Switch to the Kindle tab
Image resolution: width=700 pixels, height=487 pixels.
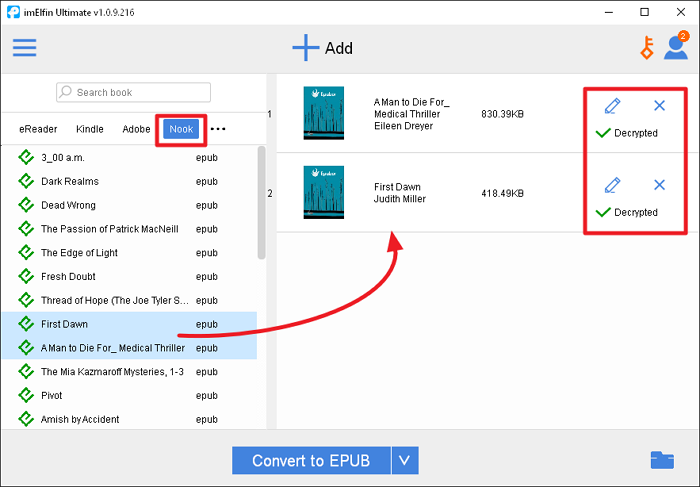90,129
